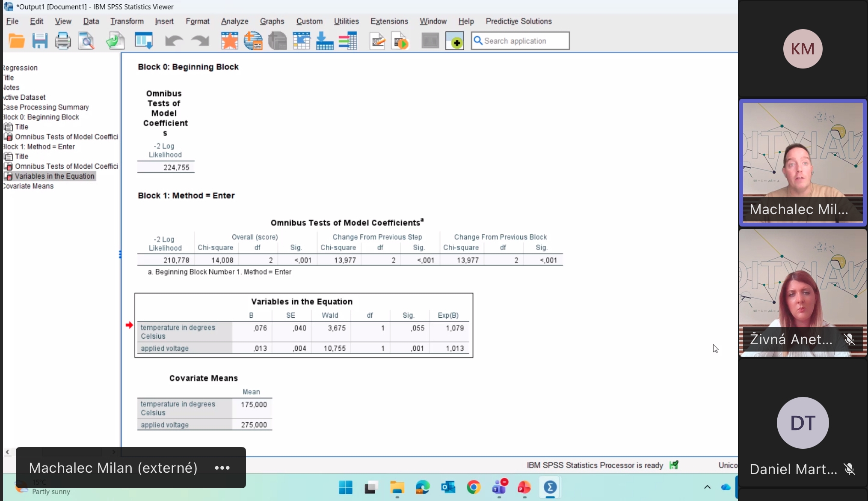Open the Extensions menu

[389, 21]
